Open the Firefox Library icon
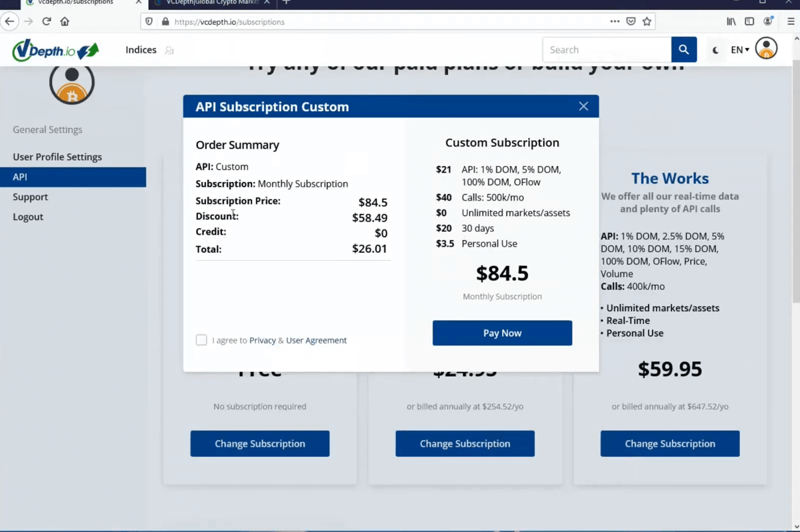The image size is (800, 532). [x=730, y=21]
